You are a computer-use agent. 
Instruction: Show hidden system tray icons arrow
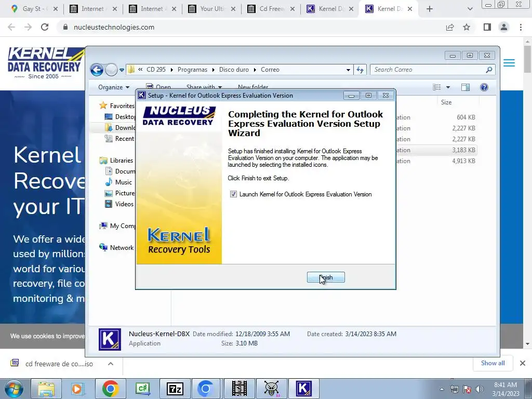(442, 389)
